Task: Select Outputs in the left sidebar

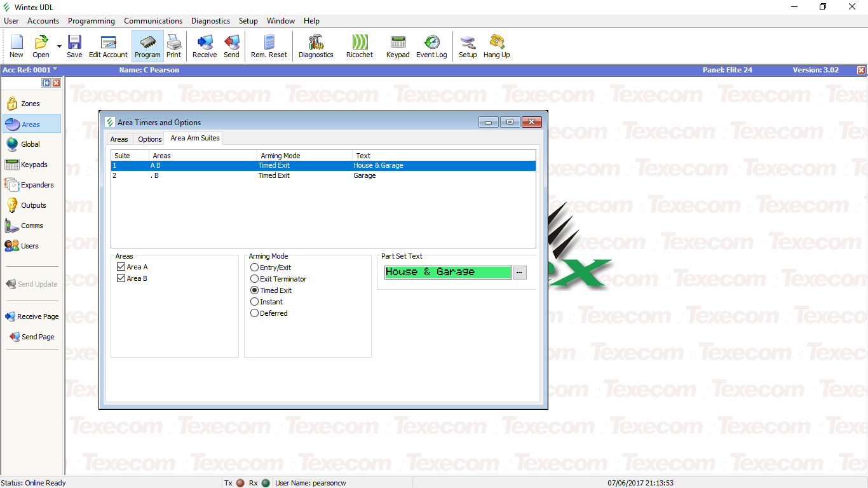Action: click(x=33, y=205)
